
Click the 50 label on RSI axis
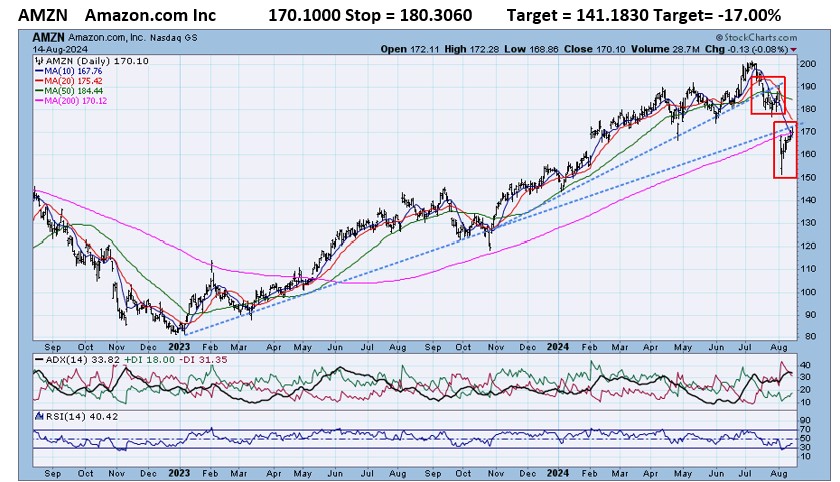pyautogui.click(x=806, y=439)
